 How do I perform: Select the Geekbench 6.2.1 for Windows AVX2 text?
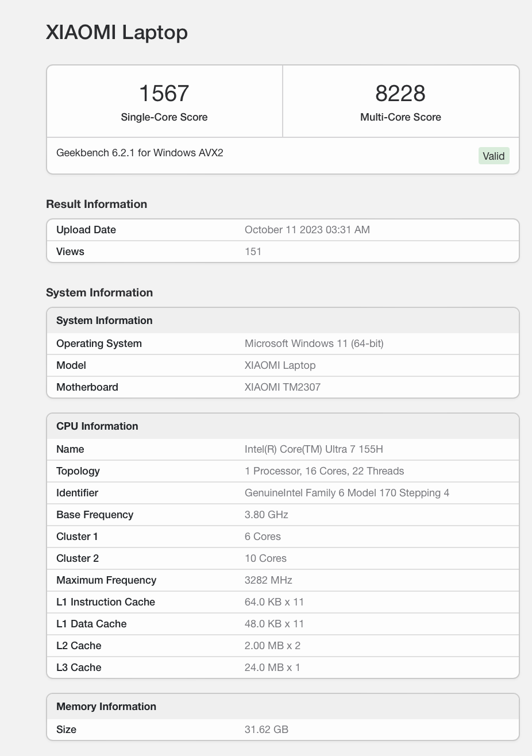pos(140,153)
